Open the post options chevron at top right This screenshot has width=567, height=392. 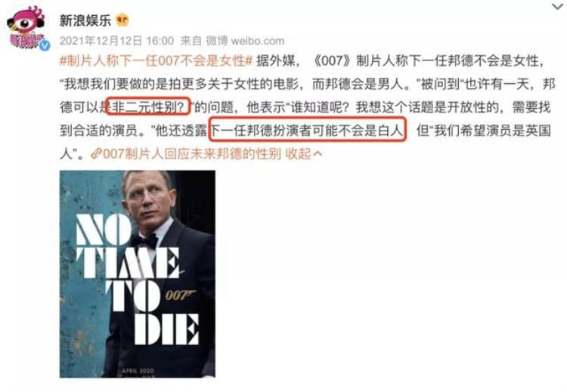click(x=558, y=7)
